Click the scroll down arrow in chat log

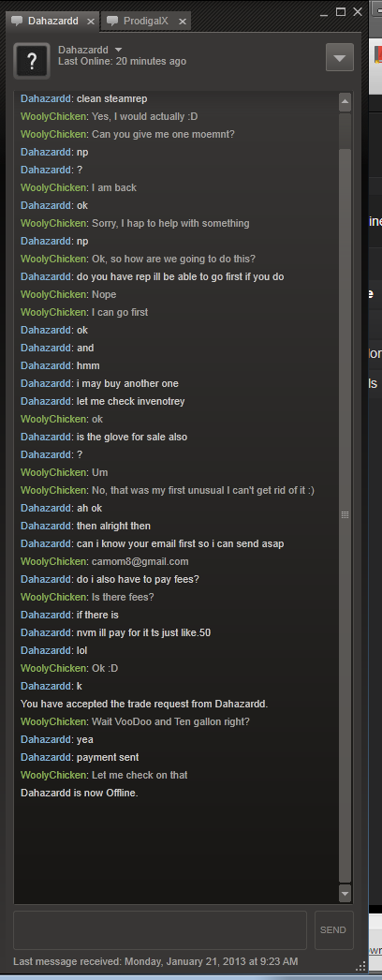[x=345, y=894]
